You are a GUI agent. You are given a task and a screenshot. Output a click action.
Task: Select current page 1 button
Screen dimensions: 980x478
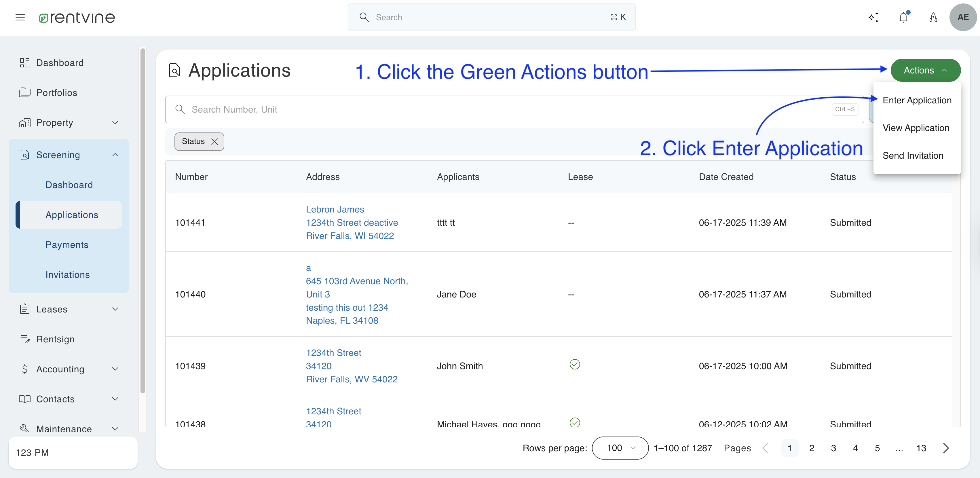(x=789, y=448)
